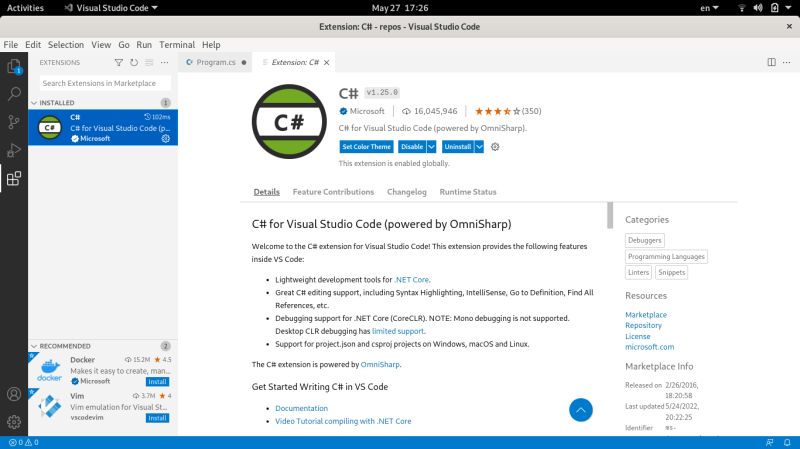Open the battery power indicator
Viewport: 800px width, 449px height.
tap(774, 8)
